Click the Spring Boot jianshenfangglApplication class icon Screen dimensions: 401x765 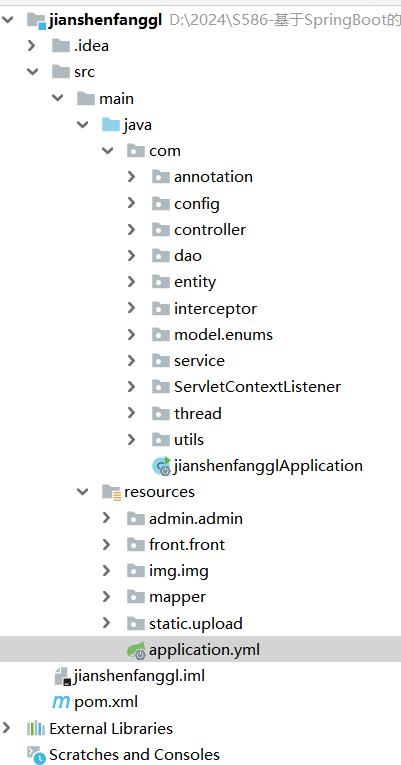(161, 465)
